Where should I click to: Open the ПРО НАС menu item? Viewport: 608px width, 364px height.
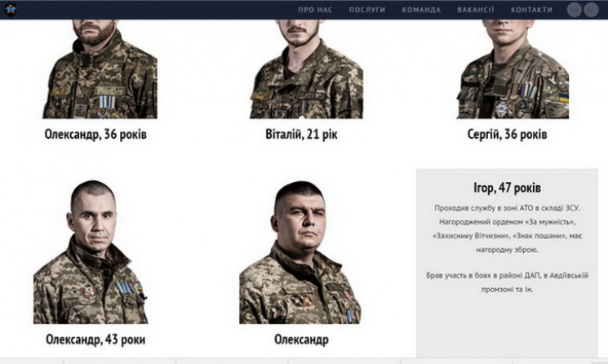click(315, 10)
